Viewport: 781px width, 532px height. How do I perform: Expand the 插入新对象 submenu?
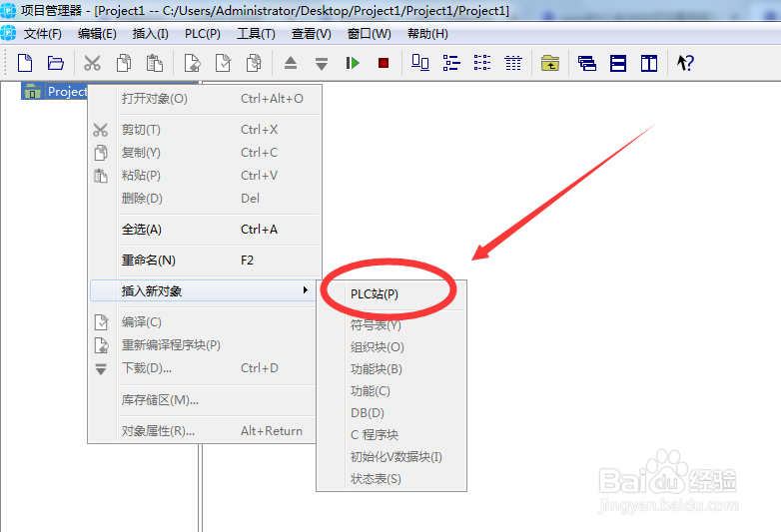(203, 290)
